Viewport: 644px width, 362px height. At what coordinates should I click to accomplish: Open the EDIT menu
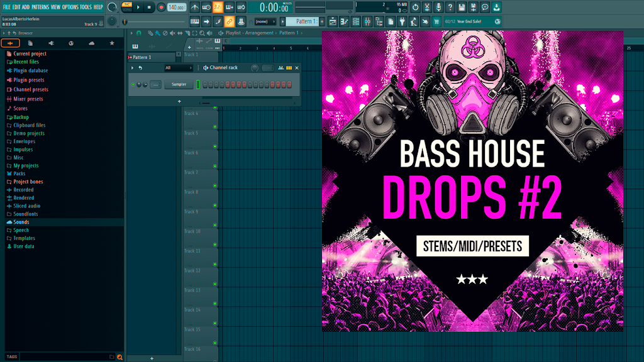[x=16, y=7]
